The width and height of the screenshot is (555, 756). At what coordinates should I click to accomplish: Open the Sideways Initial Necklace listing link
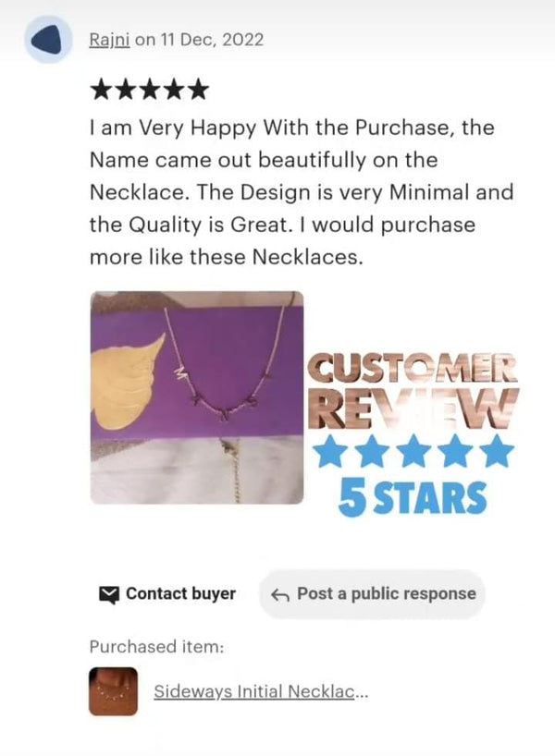(261, 692)
